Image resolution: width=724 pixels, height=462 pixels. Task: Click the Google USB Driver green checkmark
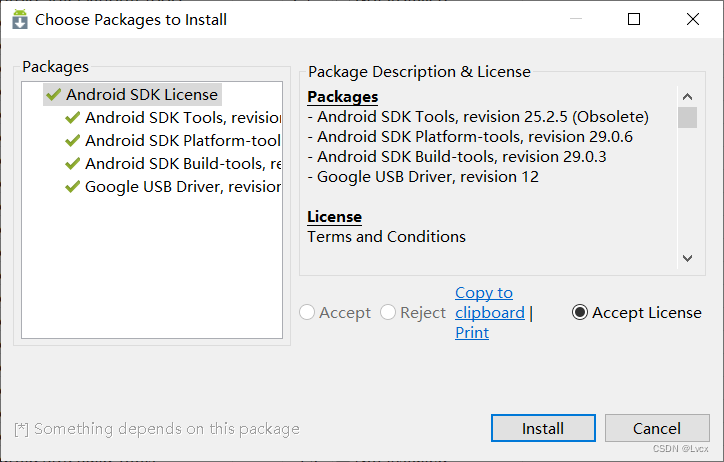pyautogui.click(x=72, y=187)
